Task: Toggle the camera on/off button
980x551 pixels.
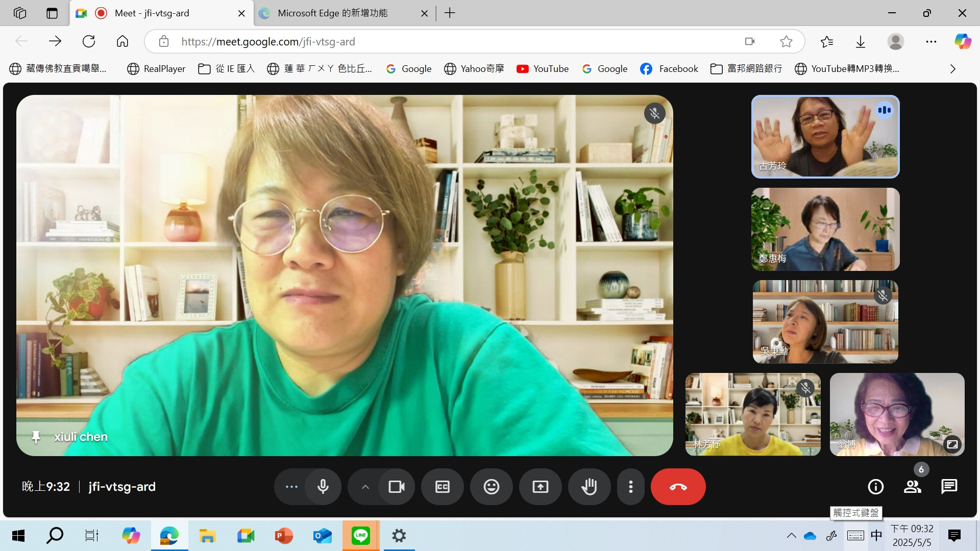Action: pos(397,487)
